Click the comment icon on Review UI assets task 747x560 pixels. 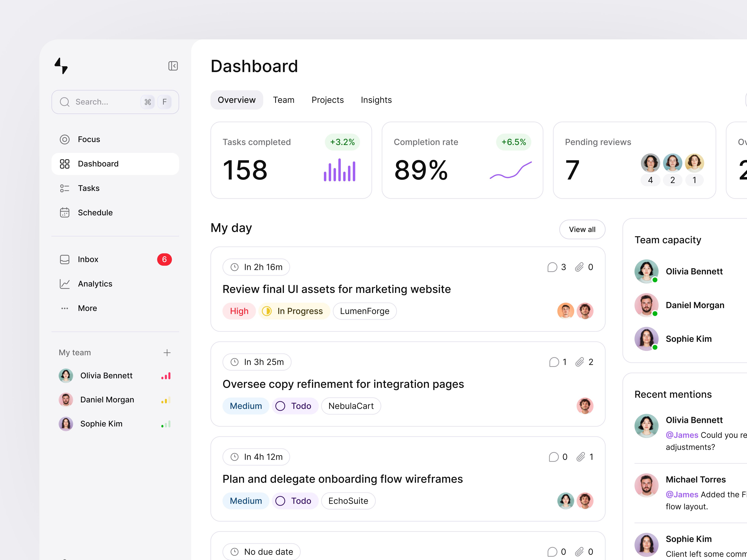click(552, 267)
